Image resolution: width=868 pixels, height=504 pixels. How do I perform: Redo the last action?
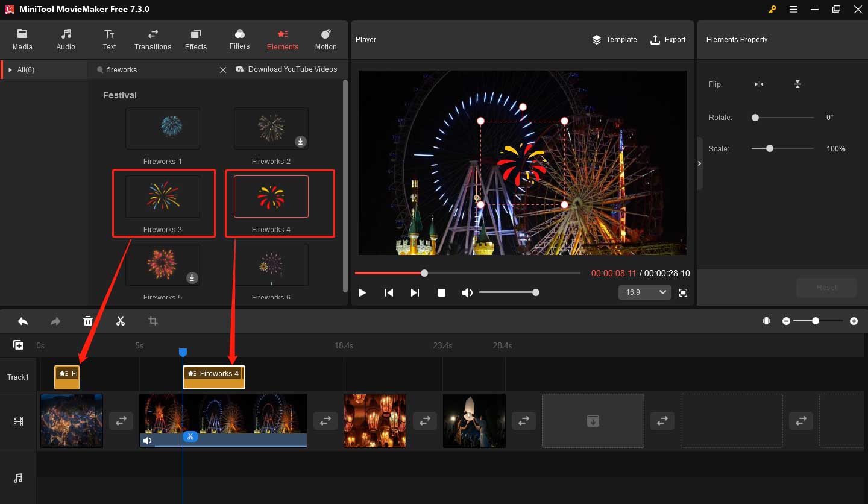coord(55,321)
